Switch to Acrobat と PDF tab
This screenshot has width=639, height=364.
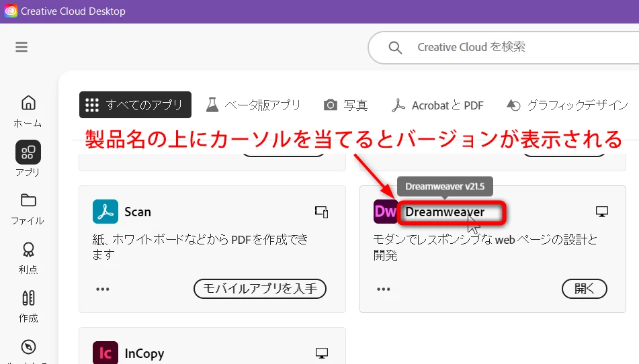point(437,105)
